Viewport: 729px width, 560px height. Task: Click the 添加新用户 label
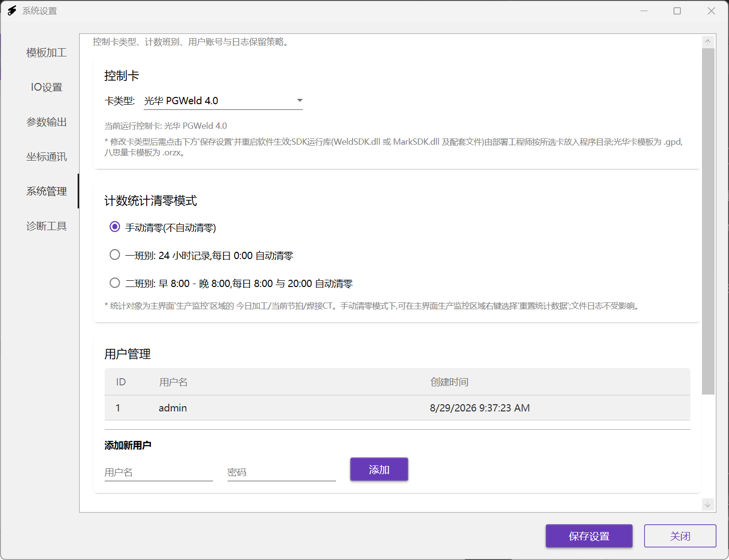pos(128,445)
